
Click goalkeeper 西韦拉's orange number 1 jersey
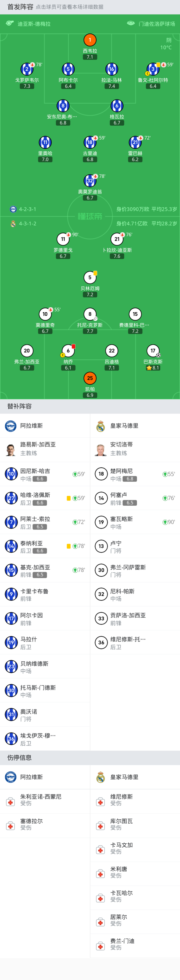point(90,40)
